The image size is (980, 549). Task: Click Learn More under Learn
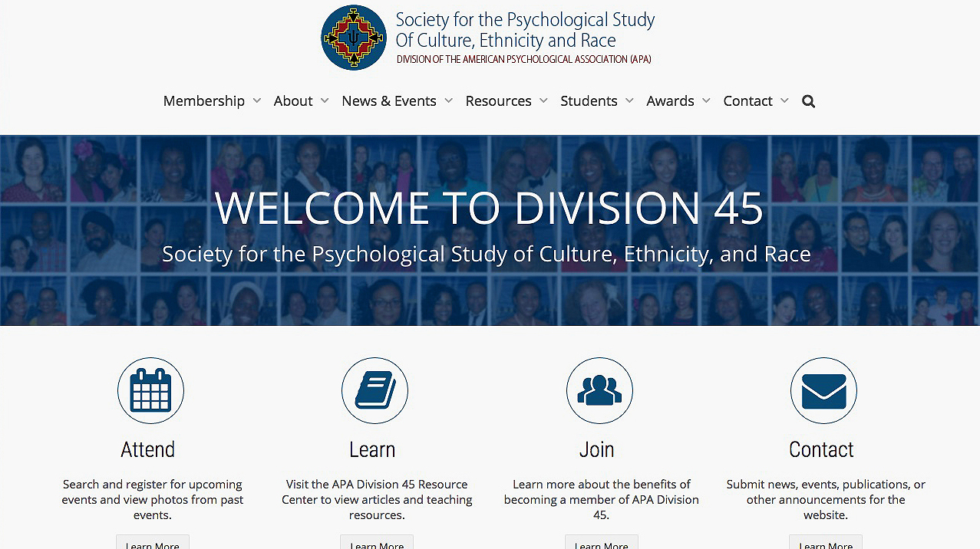pyautogui.click(x=377, y=543)
